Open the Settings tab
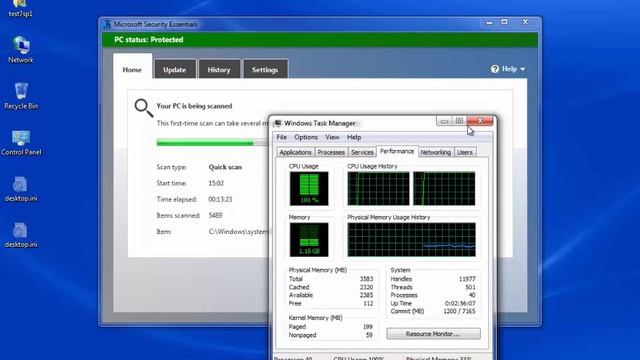Image resolution: width=640 pixels, height=360 pixels. [x=265, y=69]
